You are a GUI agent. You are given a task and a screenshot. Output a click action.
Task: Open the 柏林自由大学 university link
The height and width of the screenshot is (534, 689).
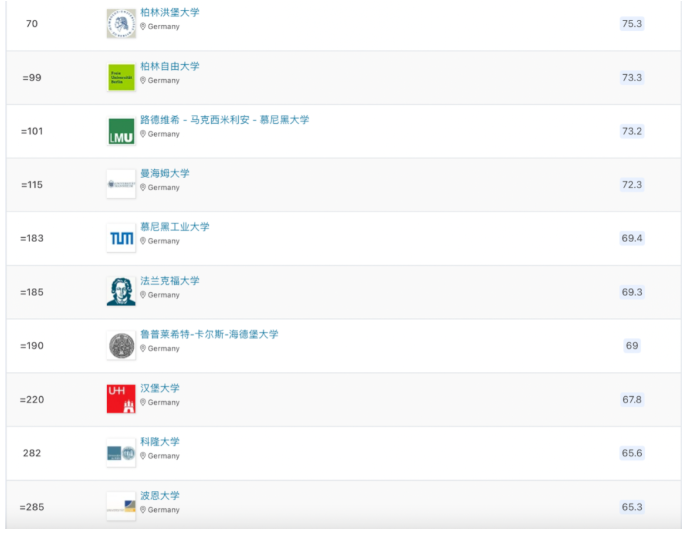[x=170, y=66]
